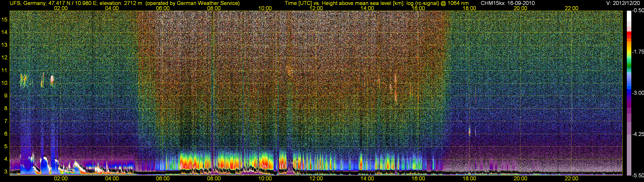Pick the height axis label '6.'
This screenshot has height=182, width=644.
[x=6, y=134]
